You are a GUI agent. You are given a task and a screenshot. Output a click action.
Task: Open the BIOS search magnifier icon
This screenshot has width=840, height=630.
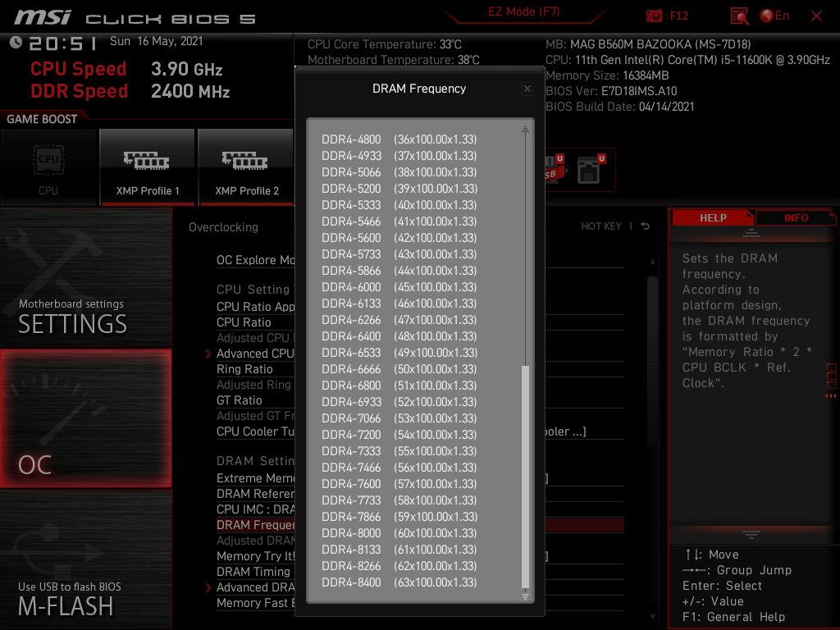[740, 16]
